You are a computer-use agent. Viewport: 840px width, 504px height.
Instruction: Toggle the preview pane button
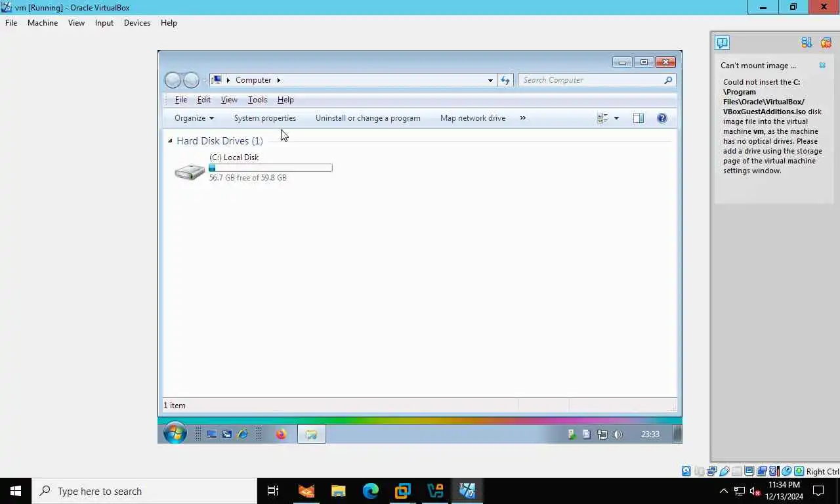(x=639, y=118)
